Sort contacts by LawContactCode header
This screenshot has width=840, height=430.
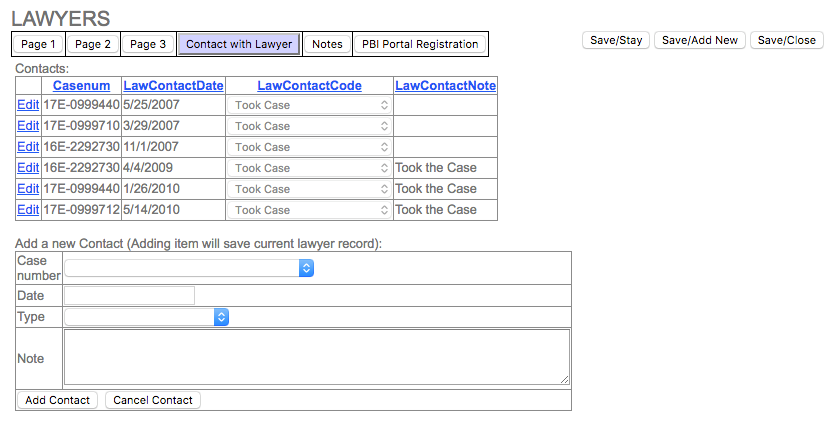coord(309,86)
